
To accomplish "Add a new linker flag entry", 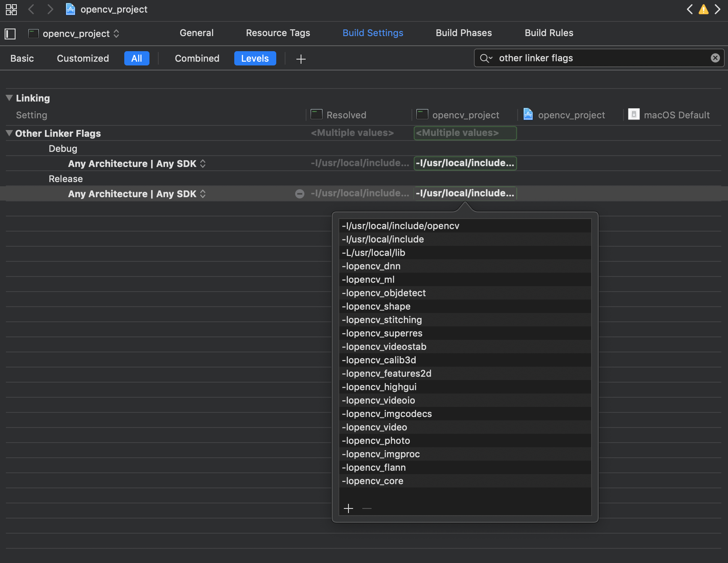I will click(x=348, y=508).
